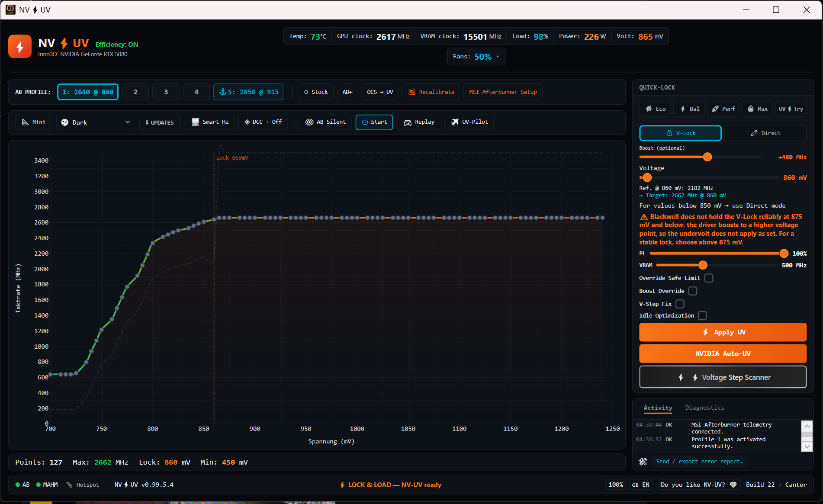Screen dimensions: 823x504
Task: Click the UPDATES download button
Action: pos(159,122)
